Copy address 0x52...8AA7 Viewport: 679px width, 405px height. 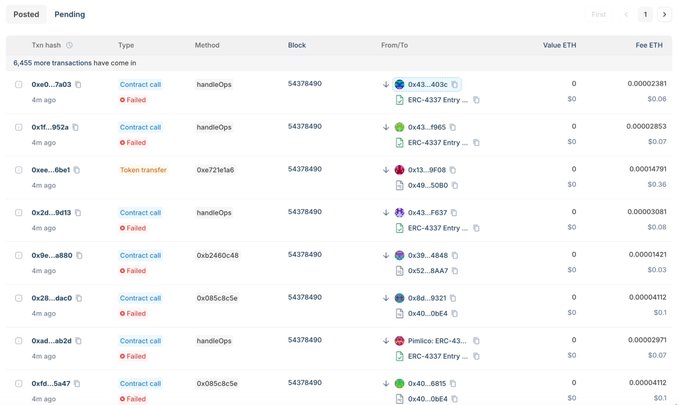(455, 271)
